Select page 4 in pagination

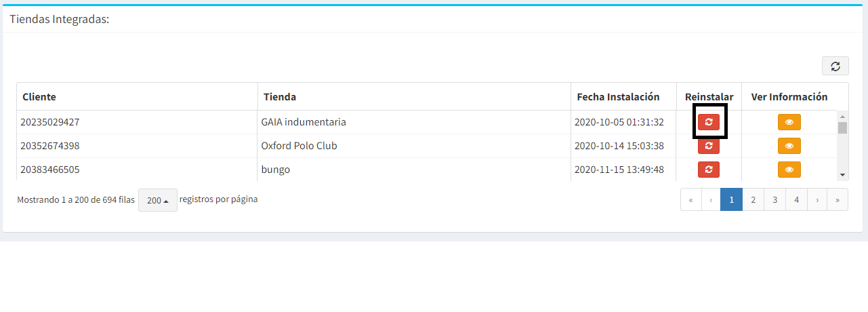(796, 199)
